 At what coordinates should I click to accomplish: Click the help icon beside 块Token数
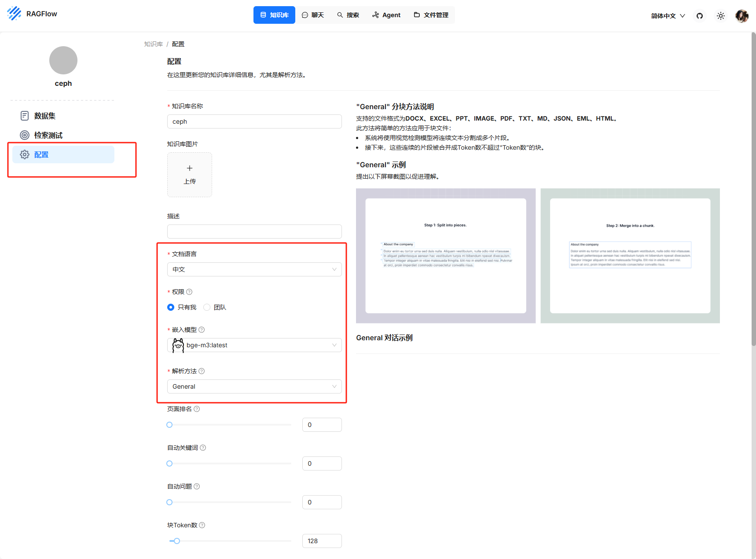(202, 525)
